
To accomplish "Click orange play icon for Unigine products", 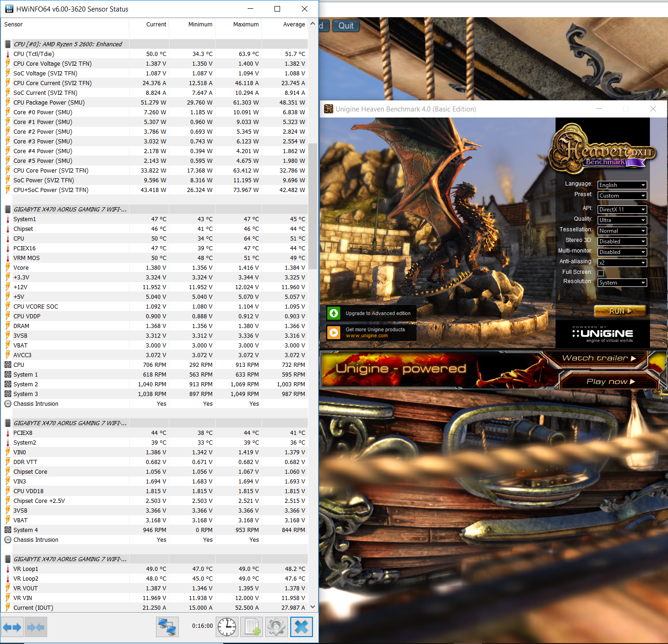I will 334,333.
